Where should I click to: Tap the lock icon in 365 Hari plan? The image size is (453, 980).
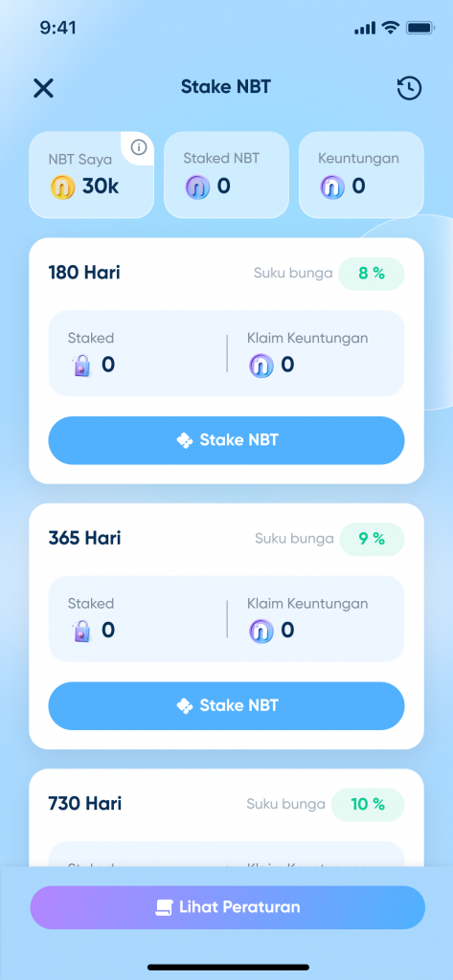[x=82, y=631]
